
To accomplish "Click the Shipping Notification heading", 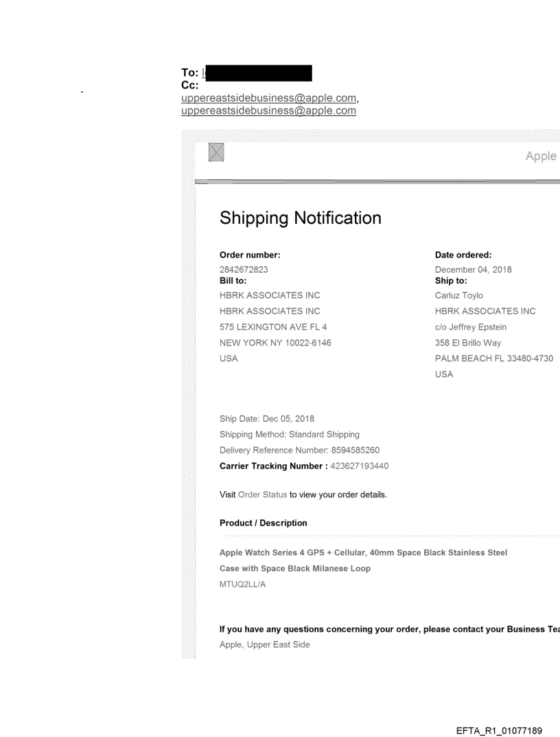I will click(x=300, y=218).
